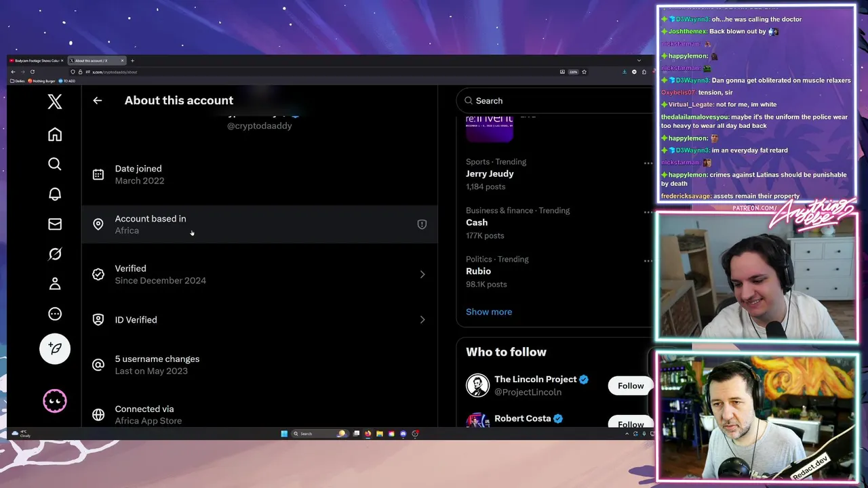Compose a new post with the feather button
The image size is (868, 488).
click(x=55, y=348)
